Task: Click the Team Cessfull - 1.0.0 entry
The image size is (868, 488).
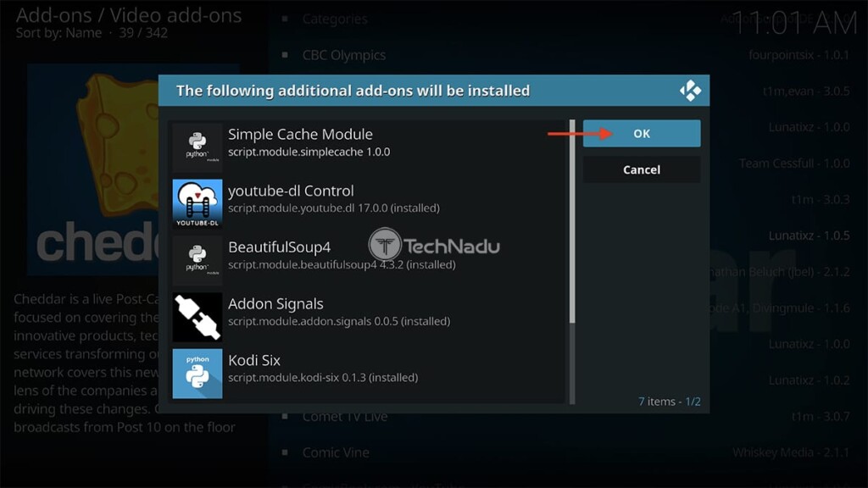Action: pos(794,164)
